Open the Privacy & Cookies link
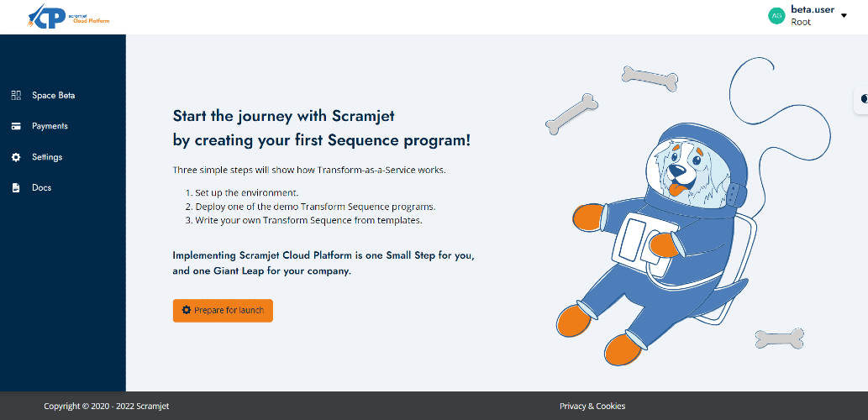Viewport: 868px width, 420px height. (x=592, y=407)
